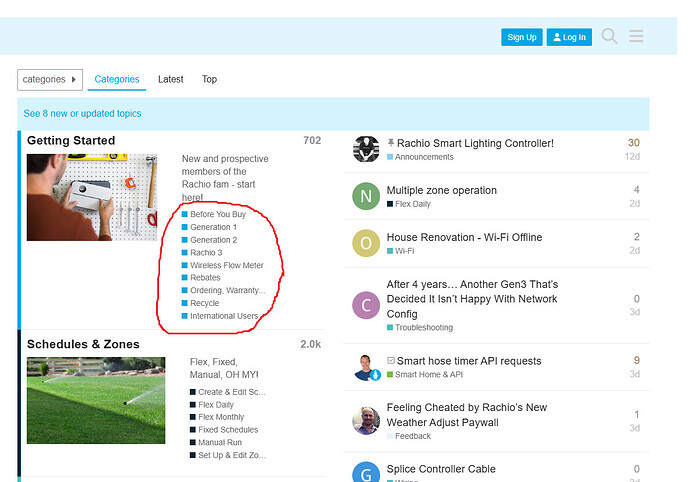Click the green N user avatar

(x=366, y=196)
